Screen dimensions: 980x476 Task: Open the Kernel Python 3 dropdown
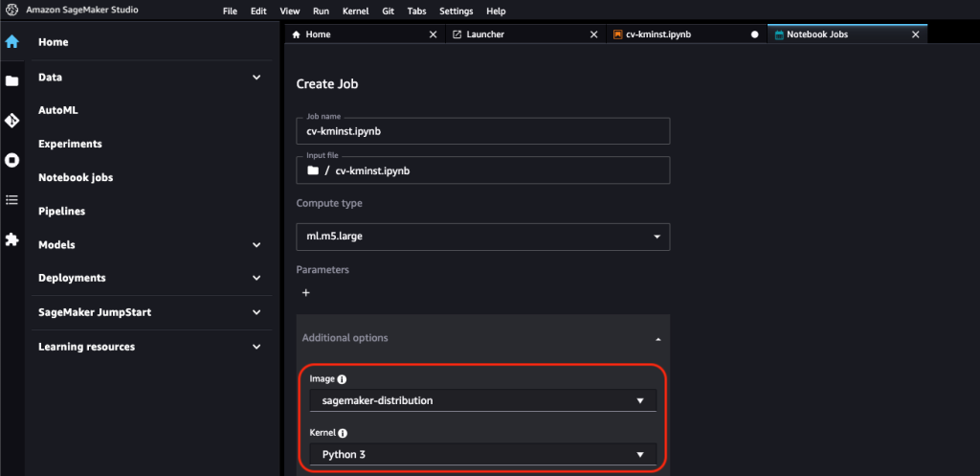(x=483, y=454)
